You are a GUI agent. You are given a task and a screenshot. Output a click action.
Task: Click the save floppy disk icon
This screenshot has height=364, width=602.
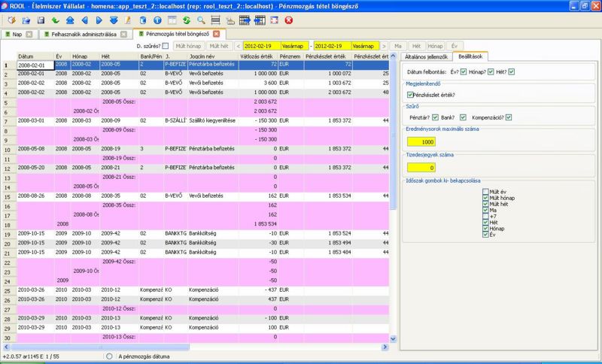(x=40, y=20)
